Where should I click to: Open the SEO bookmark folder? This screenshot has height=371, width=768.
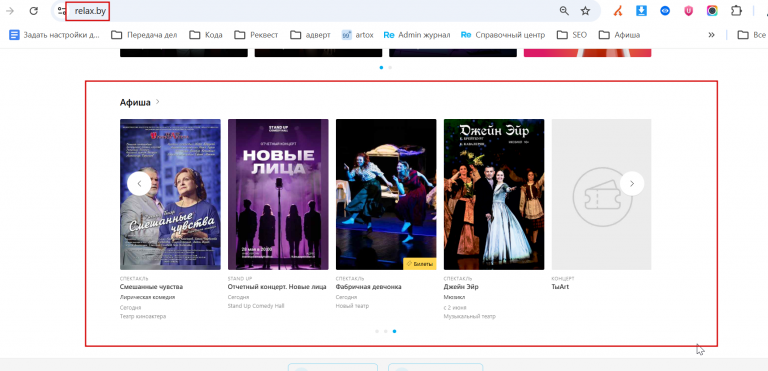(x=572, y=35)
